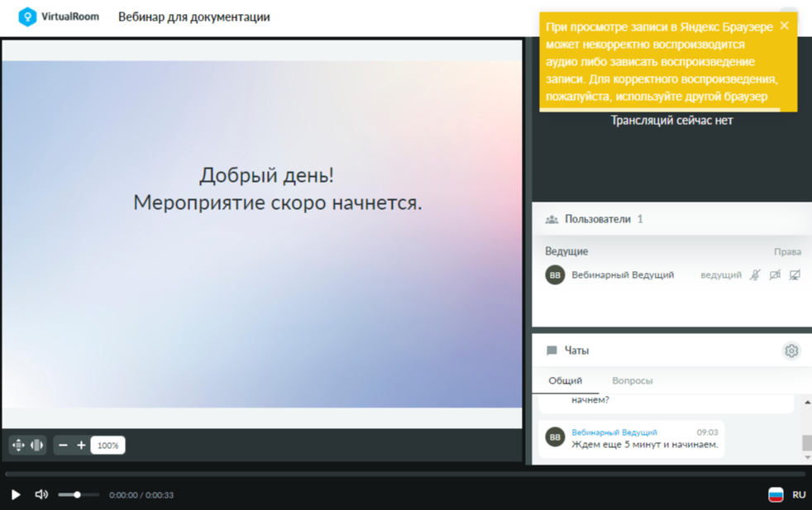Click the fit-to-screen move icon
Viewport: 812px width, 510px height.
[19, 446]
